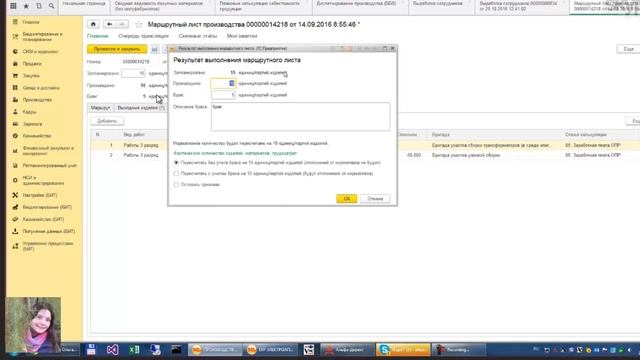Open Получение данных (БИТ) section
Viewport: 640px width, 360px height.
[x=49, y=231]
